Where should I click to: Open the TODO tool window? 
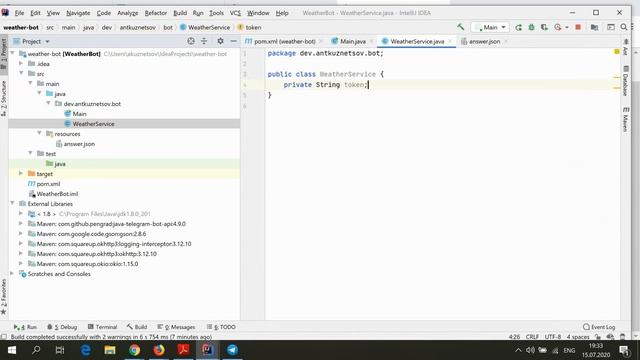[221, 327]
